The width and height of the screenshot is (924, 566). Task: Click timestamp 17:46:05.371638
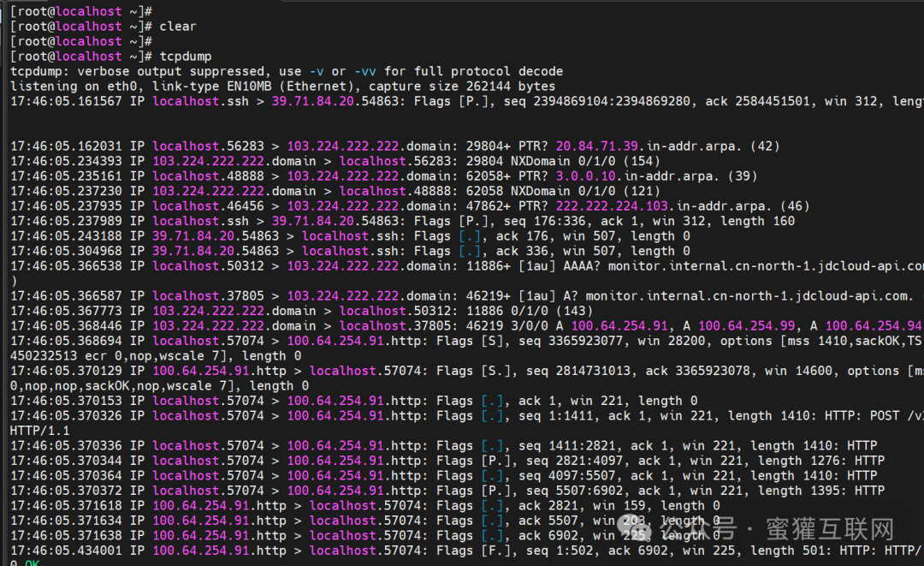pyautogui.click(x=66, y=536)
